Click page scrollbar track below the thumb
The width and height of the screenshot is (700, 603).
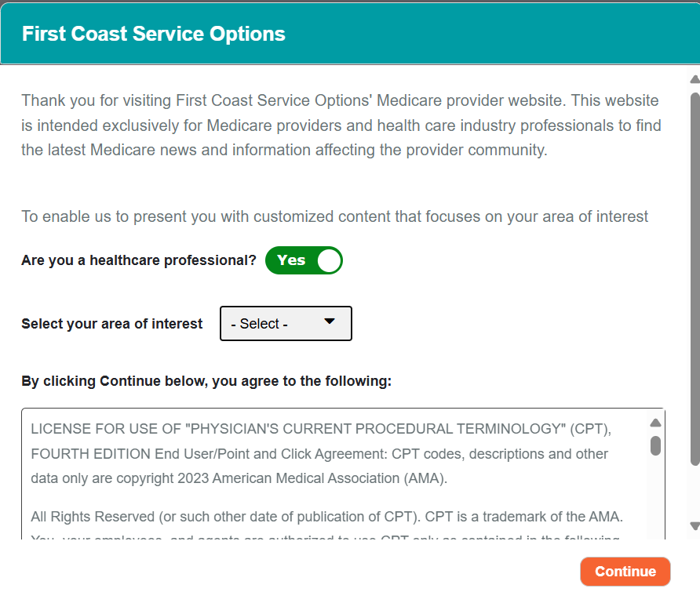(x=695, y=494)
